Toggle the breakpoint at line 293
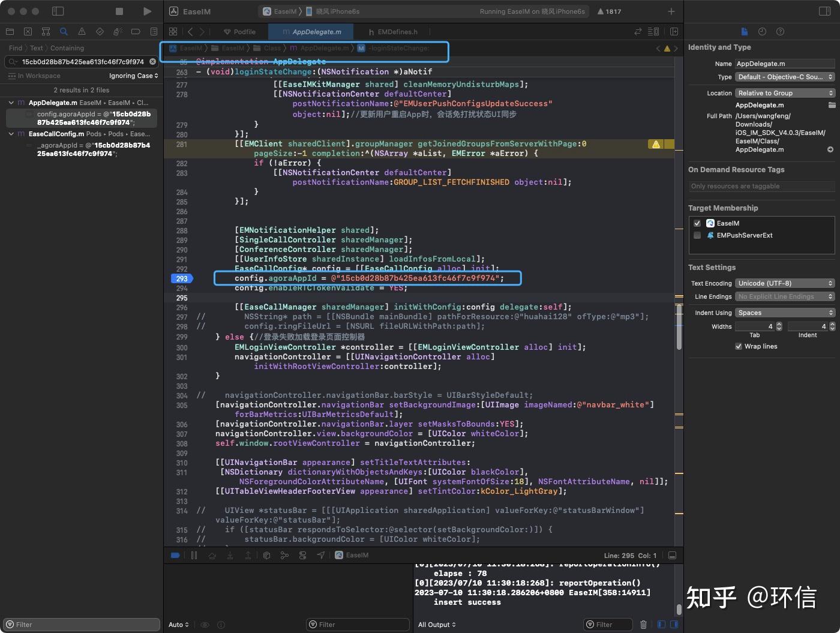This screenshot has width=840, height=633. coord(182,278)
